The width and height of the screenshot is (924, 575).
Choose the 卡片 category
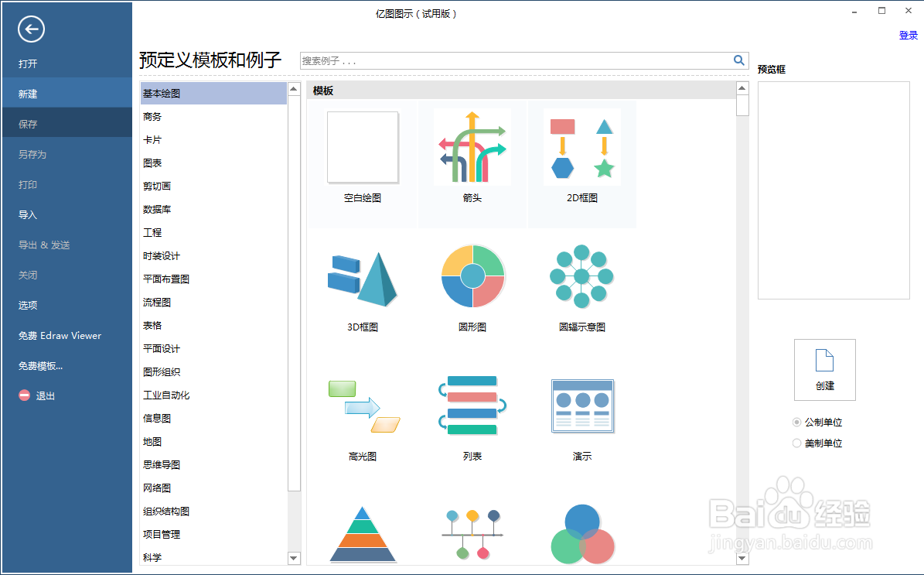[x=213, y=140]
